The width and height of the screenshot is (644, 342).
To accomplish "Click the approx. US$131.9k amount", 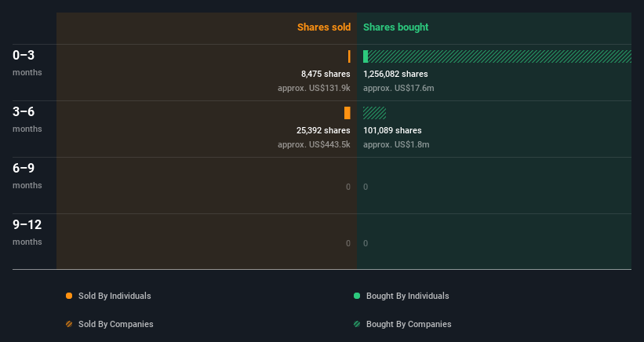I will (x=314, y=88).
